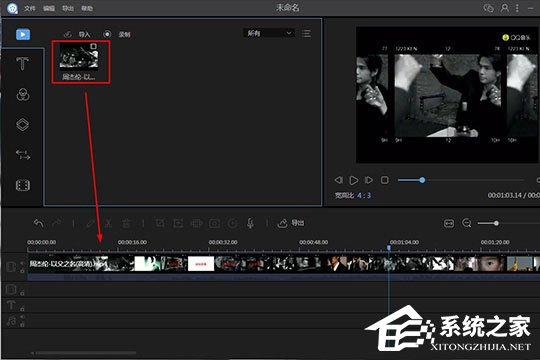Click the 导入 import button
Image resolution: width=540 pixels, height=360 pixels.
click(78, 34)
